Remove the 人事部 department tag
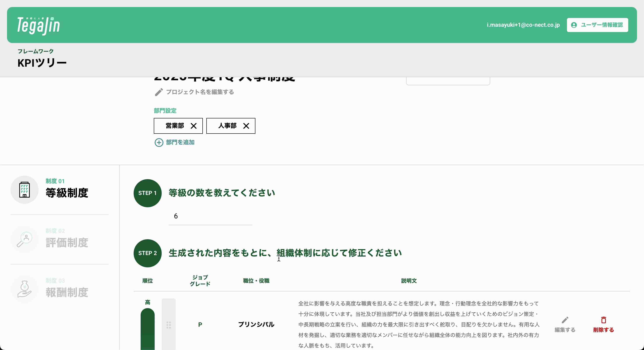 (x=246, y=126)
